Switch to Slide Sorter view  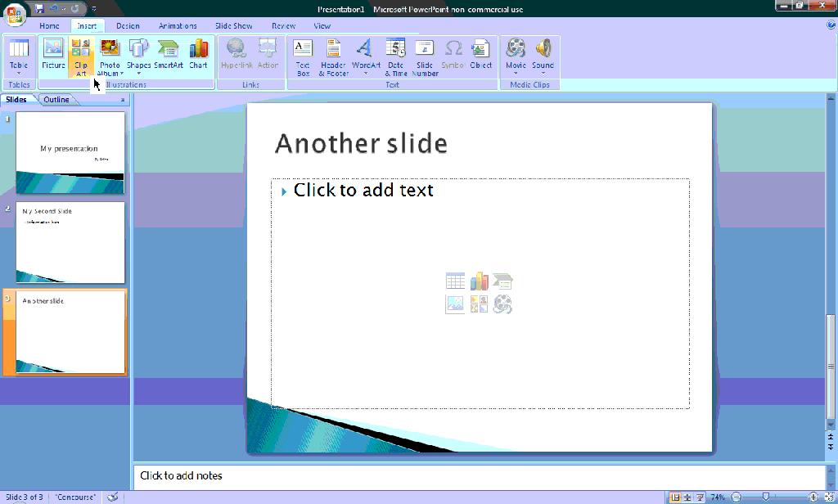coord(687,497)
